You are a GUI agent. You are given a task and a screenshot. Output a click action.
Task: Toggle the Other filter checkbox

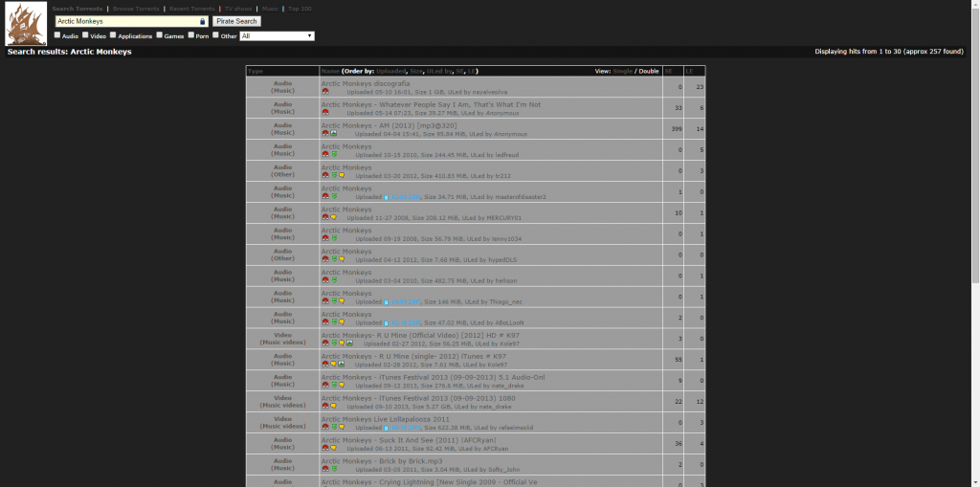(215, 35)
